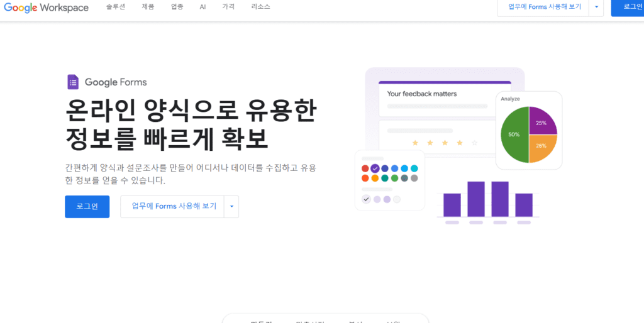The height and width of the screenshot is (323, 644).
Task: Click the first yellow rating star
Action: 415,143
